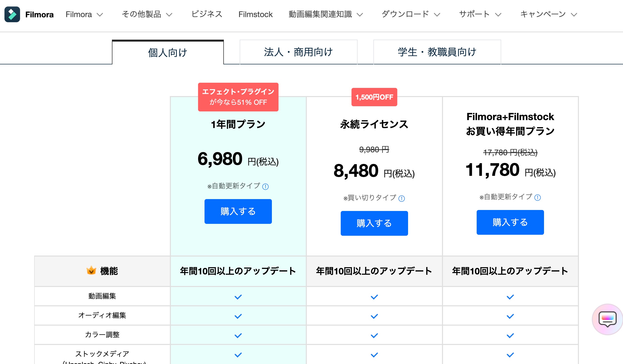Click 動画編集 checkmark in 1年間プラン column
The width and height of the screenshot is (623, 364).
click(x=238, y=297)
